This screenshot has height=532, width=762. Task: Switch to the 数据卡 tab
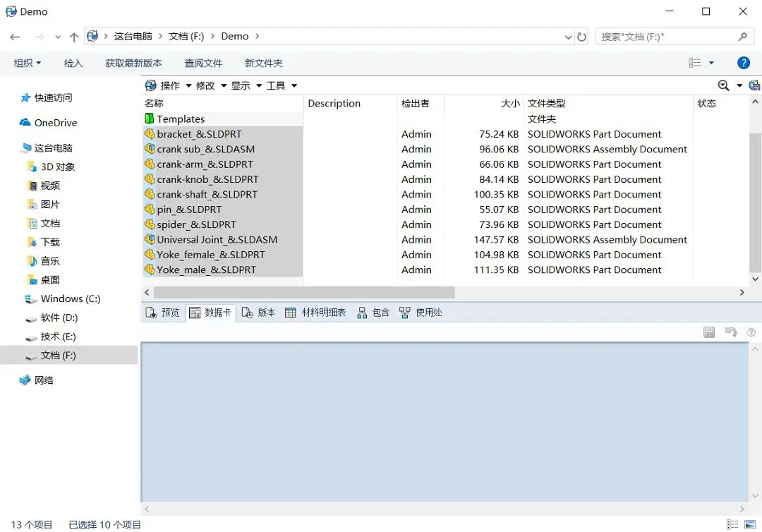click(x=210, y=313)
